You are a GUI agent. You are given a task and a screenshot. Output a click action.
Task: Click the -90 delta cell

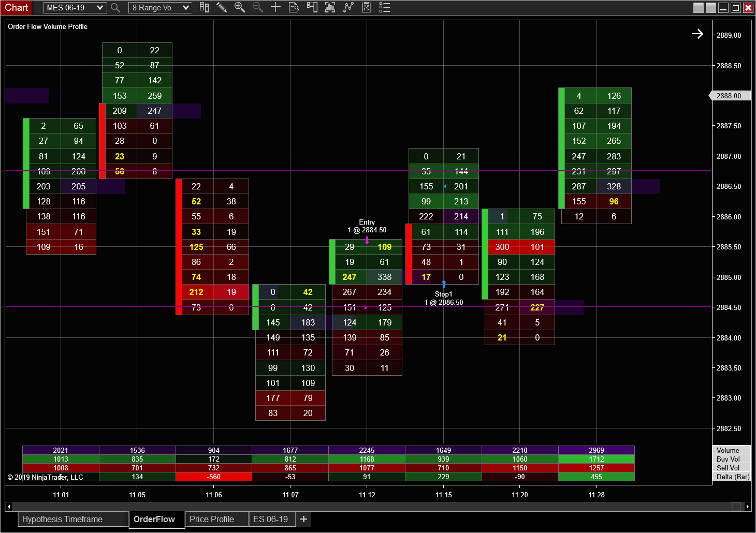pos(520,477)
